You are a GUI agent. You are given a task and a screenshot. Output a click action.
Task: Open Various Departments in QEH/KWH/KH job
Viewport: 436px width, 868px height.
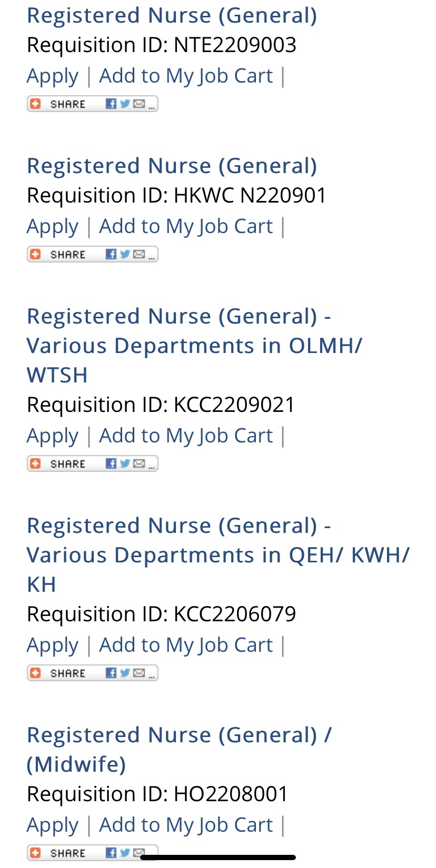(x=218, y=555)
